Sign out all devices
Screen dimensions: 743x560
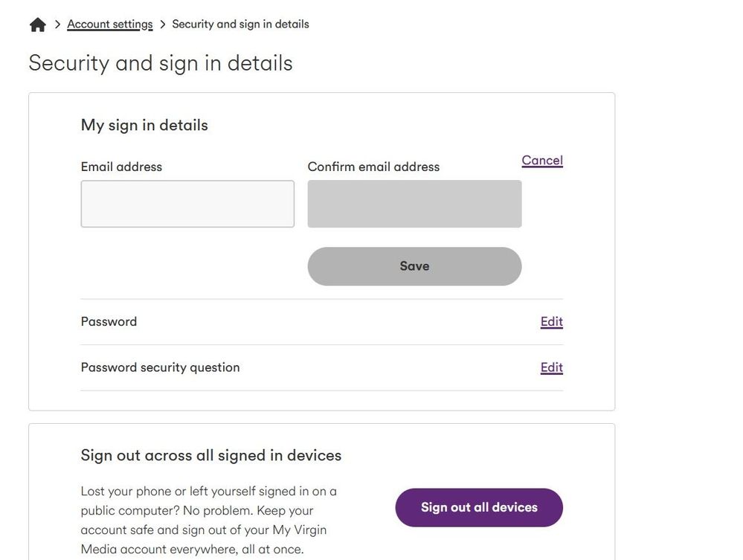click(479, 507)
